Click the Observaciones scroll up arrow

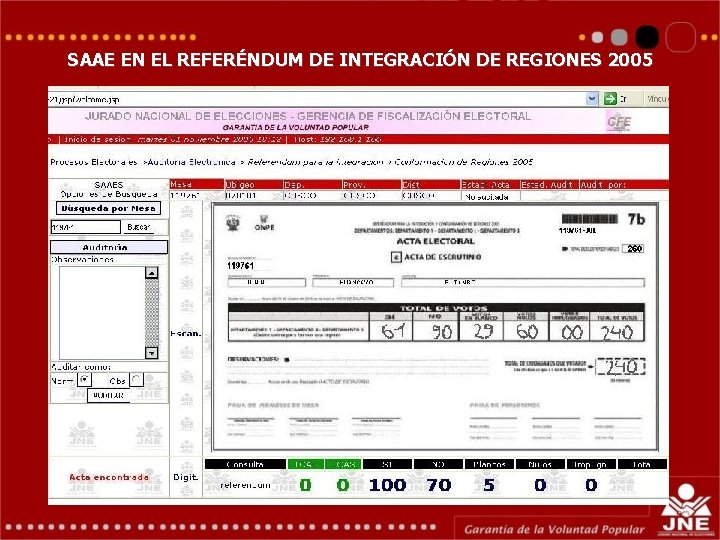152,273
